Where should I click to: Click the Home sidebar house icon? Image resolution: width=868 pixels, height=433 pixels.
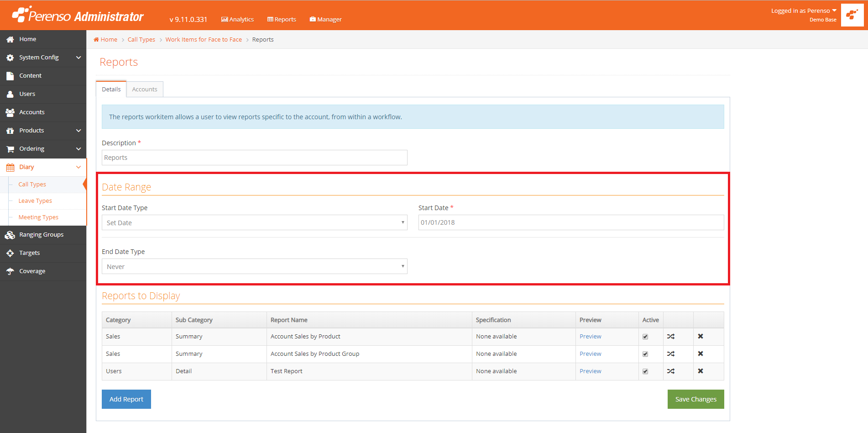(10, 39)
